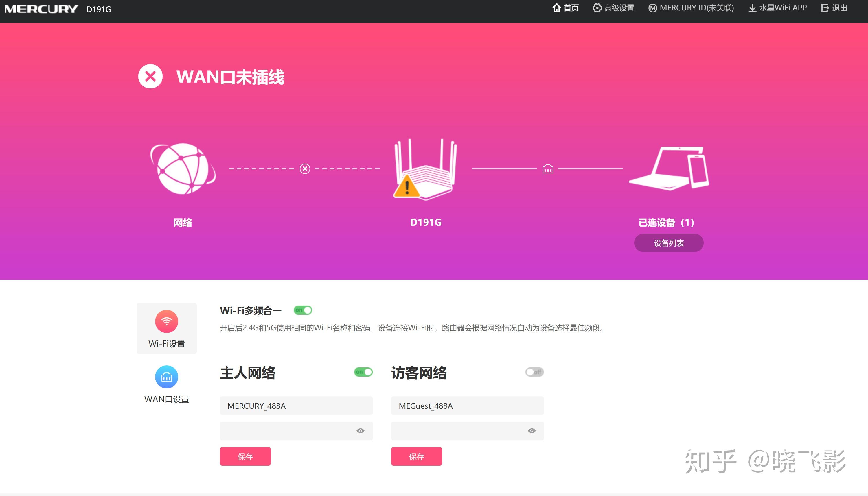Show 访客网络 password with eye icon
Viewport: 868px width, 496px height.
pyautogui.click(x=532, y=431)
